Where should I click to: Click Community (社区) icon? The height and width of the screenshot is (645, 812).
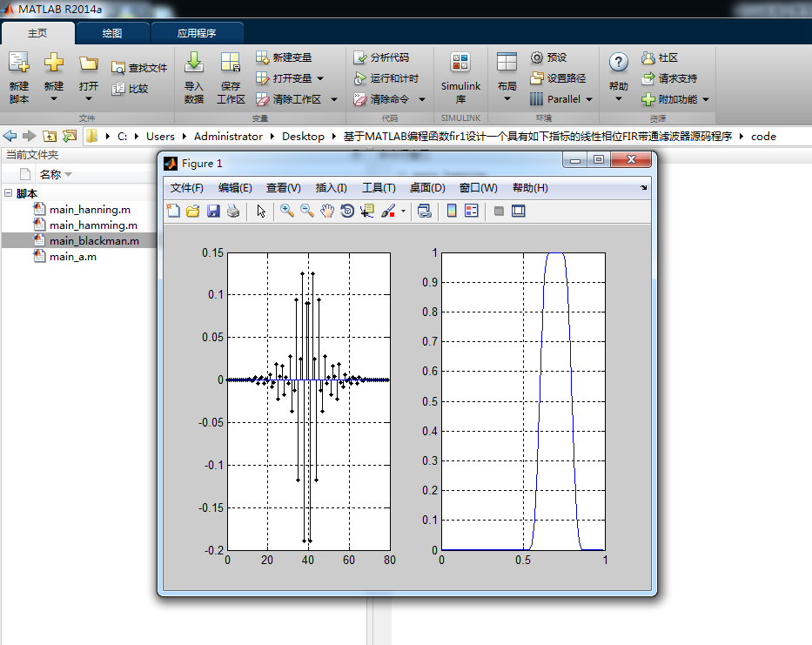coord(648,57)
